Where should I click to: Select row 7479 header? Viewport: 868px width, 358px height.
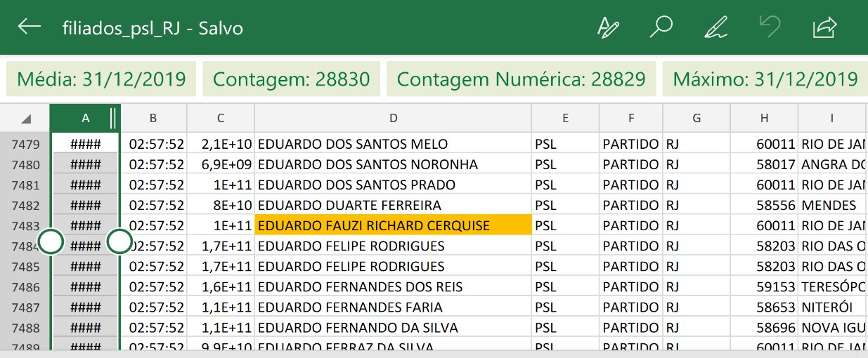pos(25,145)
